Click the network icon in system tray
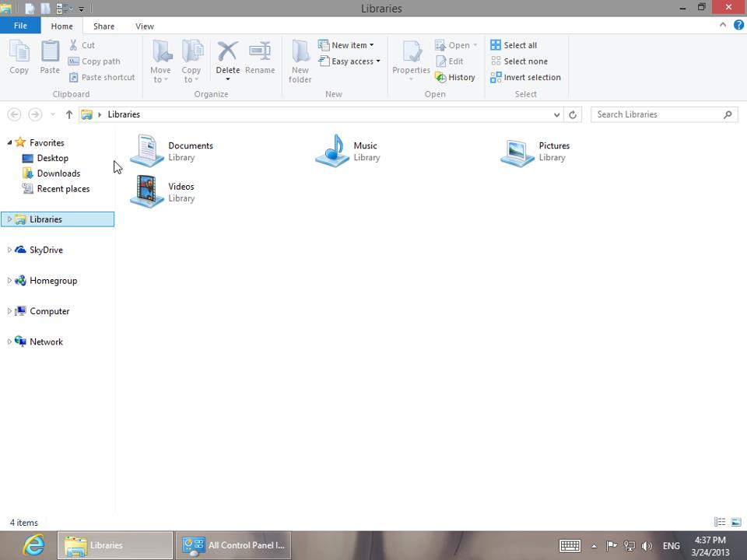Image resolution: width=747 pixels, height=560 pixels. [x=630, y=546]
